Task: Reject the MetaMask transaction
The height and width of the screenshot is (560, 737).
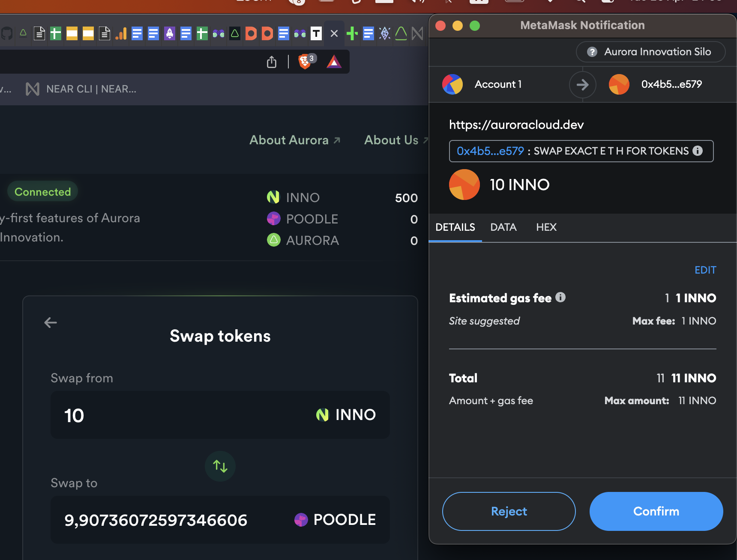Action: 509,511
